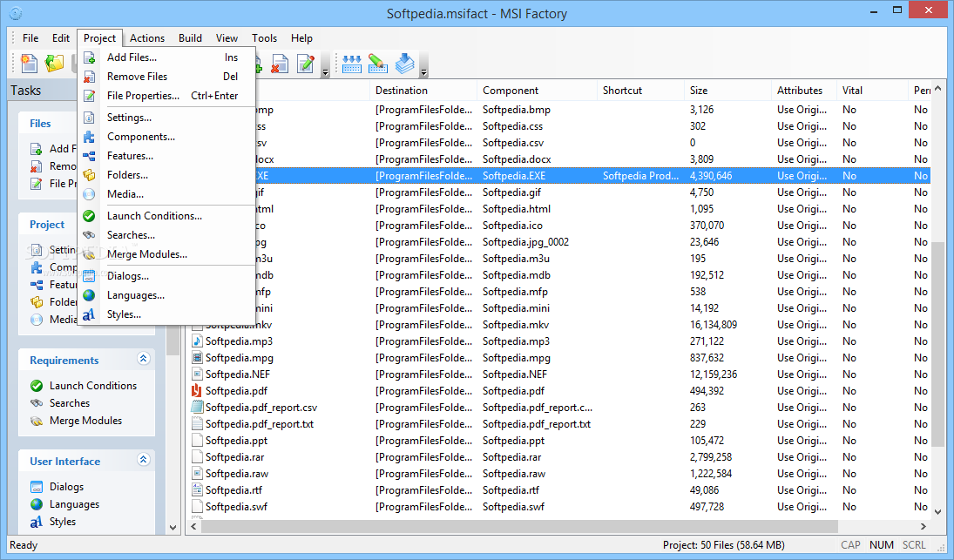
Task: Select Languages... in Project menu
Action: click(x=166, y=295)
